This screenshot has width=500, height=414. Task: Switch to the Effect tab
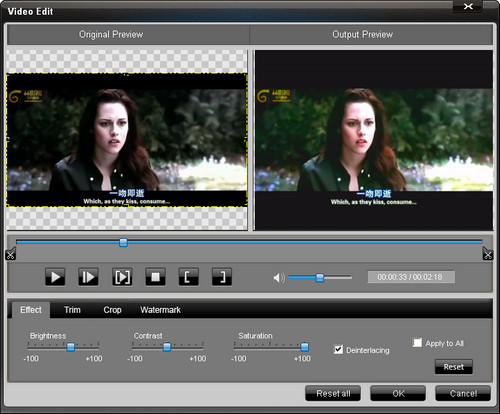31,310
